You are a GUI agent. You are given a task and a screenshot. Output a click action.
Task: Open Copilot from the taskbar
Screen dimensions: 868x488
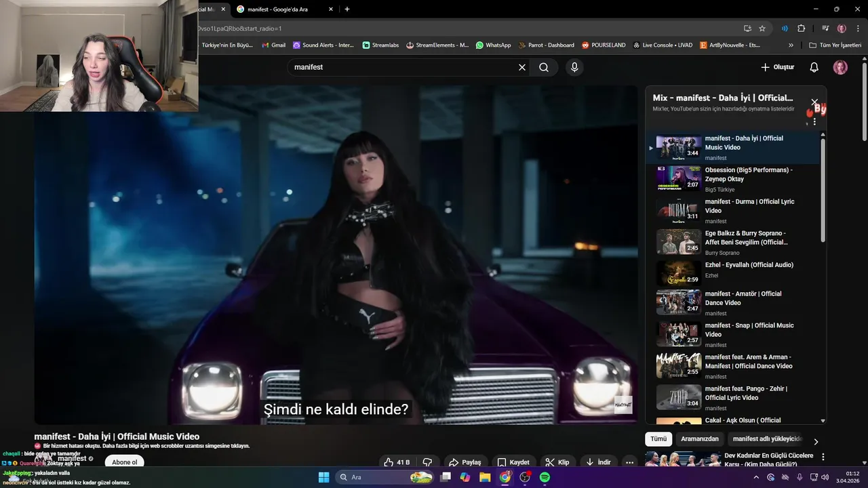point(465,477)
